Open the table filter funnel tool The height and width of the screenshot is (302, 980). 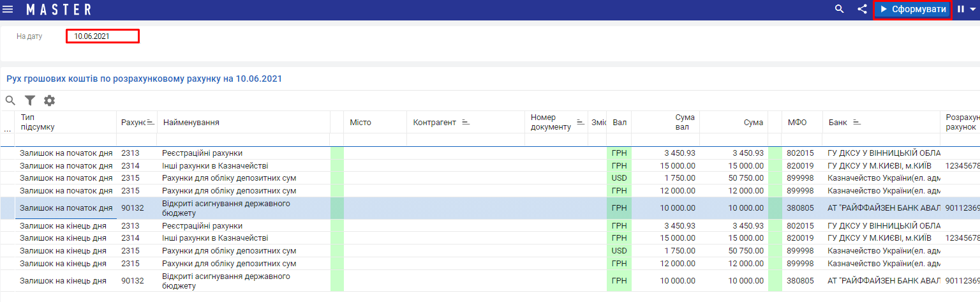30,100
